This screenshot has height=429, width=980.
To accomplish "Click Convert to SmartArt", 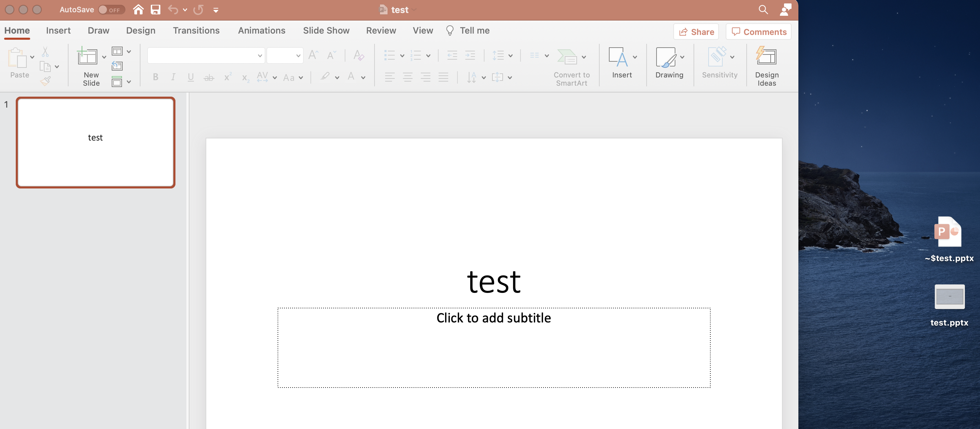I will click(x=571, y=67).
